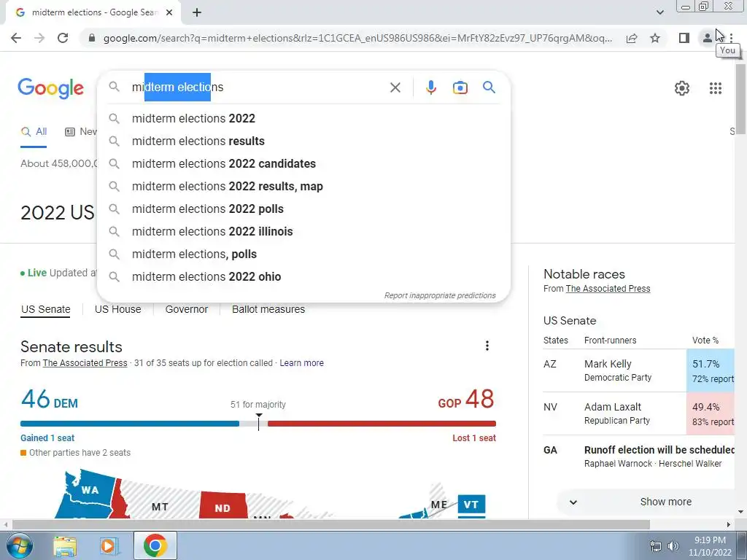Image resolution: width=747 pixels, height=560 pixels.
Task: Pick 'midterm elections 2022 polls' suggestion
Action: (x=303, y=209)
